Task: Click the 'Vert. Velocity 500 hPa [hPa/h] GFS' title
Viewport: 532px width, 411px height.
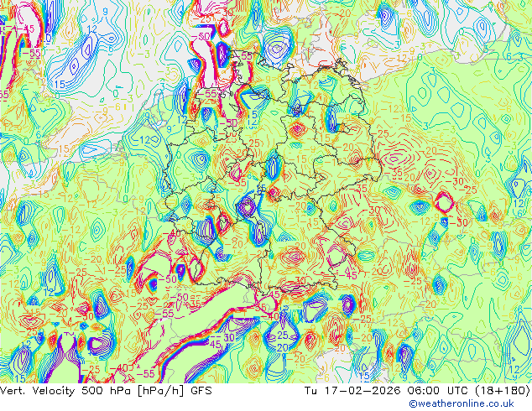Action: (x=107, y=391)
